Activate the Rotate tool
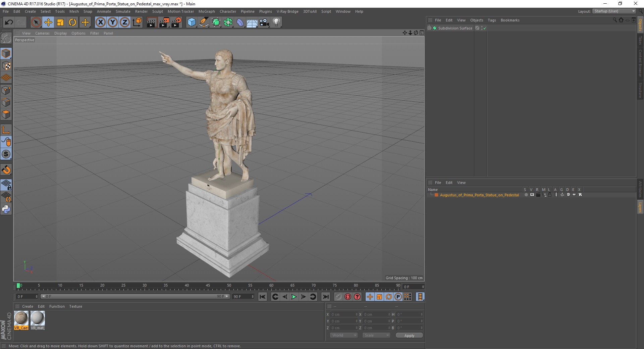 click(x=72, y=22)
